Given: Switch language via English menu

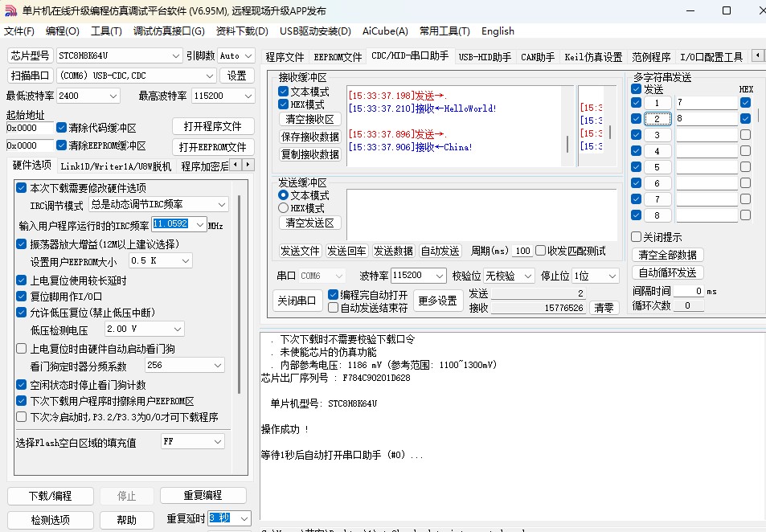Looking at the screenshot, I should point(498,31).
